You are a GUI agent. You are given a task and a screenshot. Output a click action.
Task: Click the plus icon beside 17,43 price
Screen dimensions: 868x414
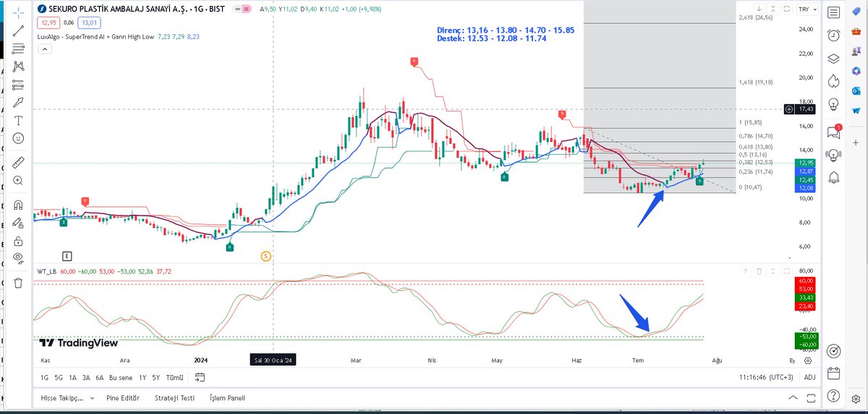(x=788, y=109)
